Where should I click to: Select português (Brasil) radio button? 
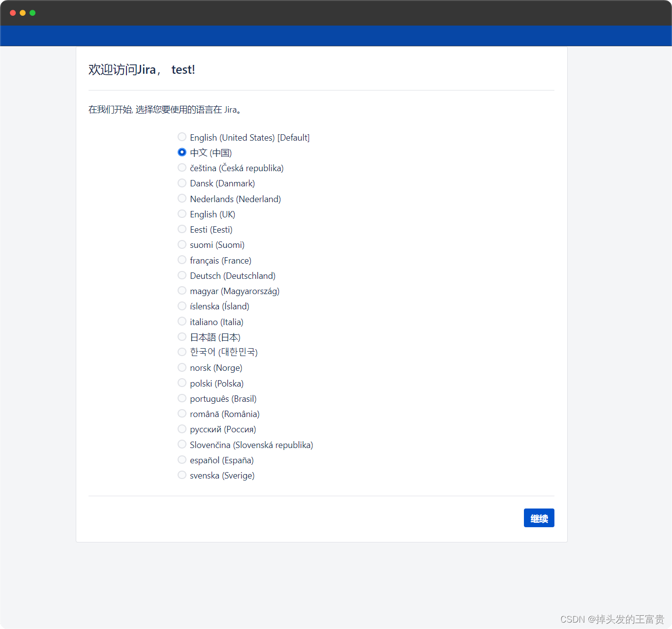[x=182, y=398]
